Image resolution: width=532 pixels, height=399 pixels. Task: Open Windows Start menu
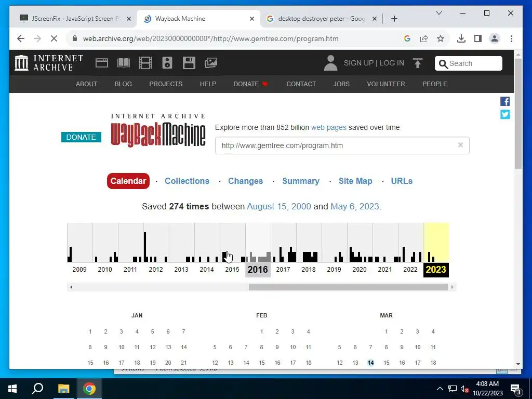[x=12, y=389]
